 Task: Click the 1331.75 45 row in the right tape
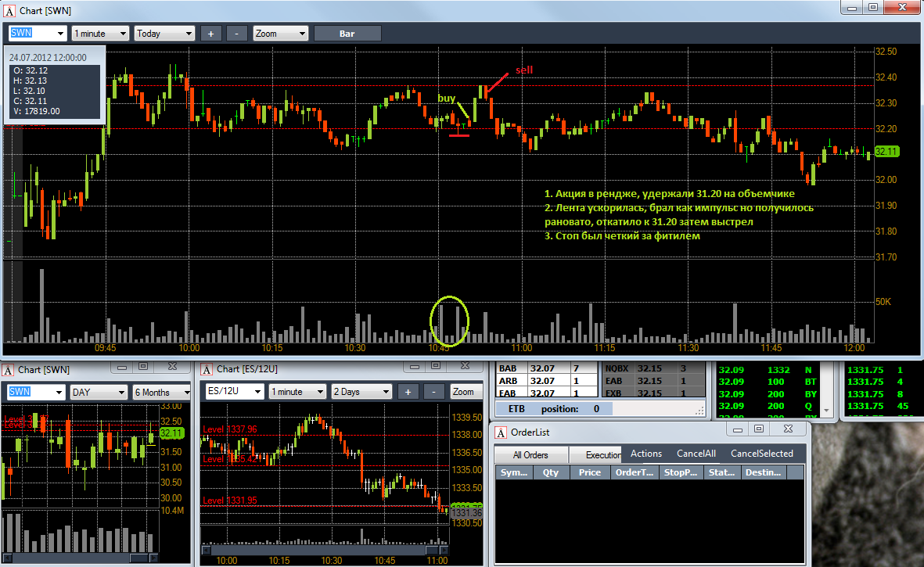pyautogui.click(x=879, y=406)
